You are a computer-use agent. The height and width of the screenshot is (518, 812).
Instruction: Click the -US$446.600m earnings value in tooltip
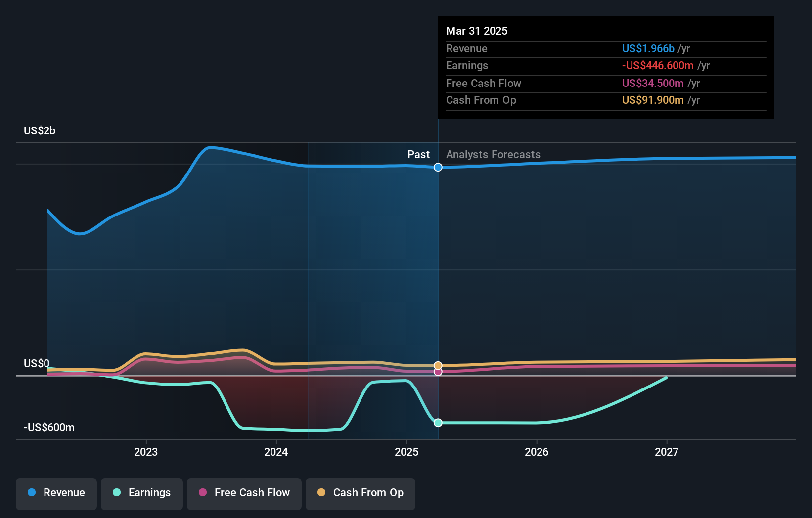click(x=658, y=65)
